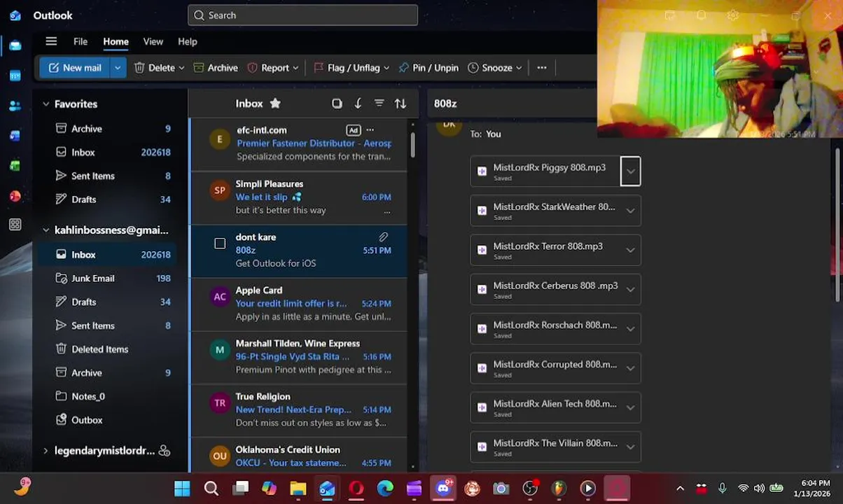Toggle the hamburger navigation pane button
Image resolution: width=843 pixels, height=504 pixels.
click(51, 41)
